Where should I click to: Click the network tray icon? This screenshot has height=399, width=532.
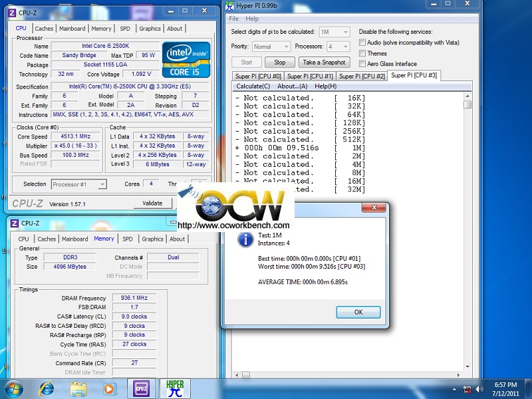[x=467, y=389]
